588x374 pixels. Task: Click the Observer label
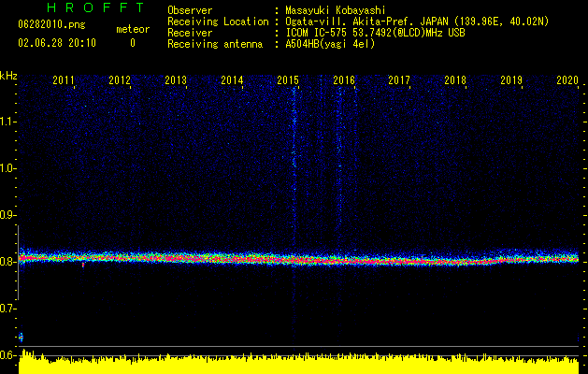point(190,10)
